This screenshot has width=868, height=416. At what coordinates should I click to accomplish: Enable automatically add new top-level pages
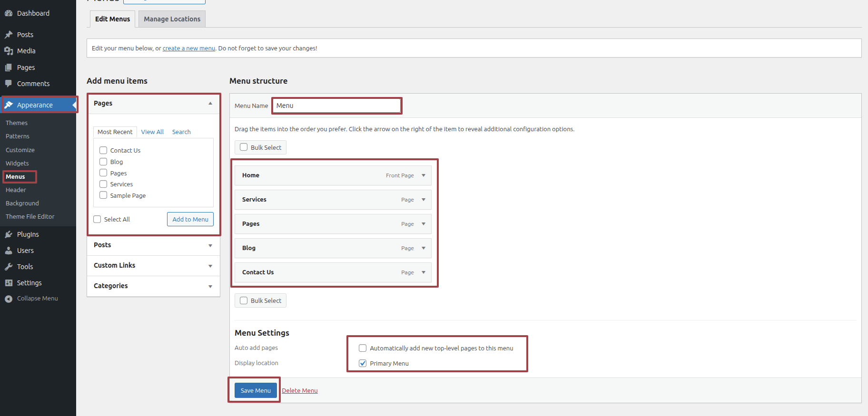point(363,348)
